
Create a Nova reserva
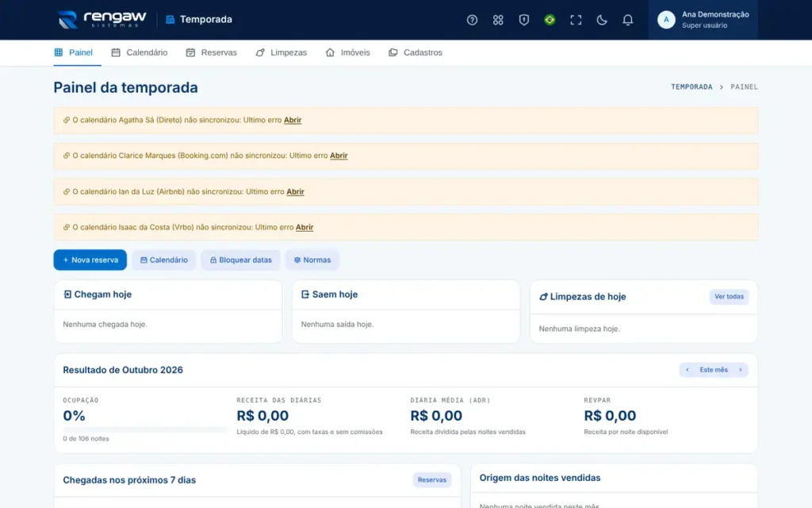90,260
